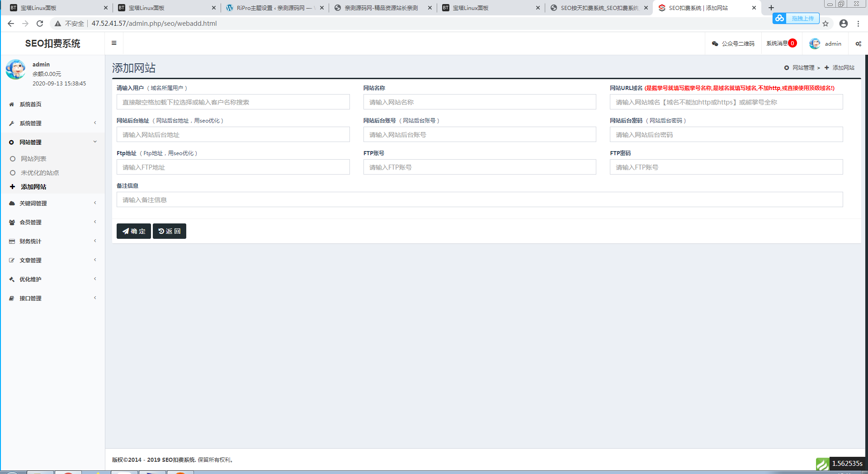Expand the 关键词管理 section
The image size is (868, 474).
point(52,204)
